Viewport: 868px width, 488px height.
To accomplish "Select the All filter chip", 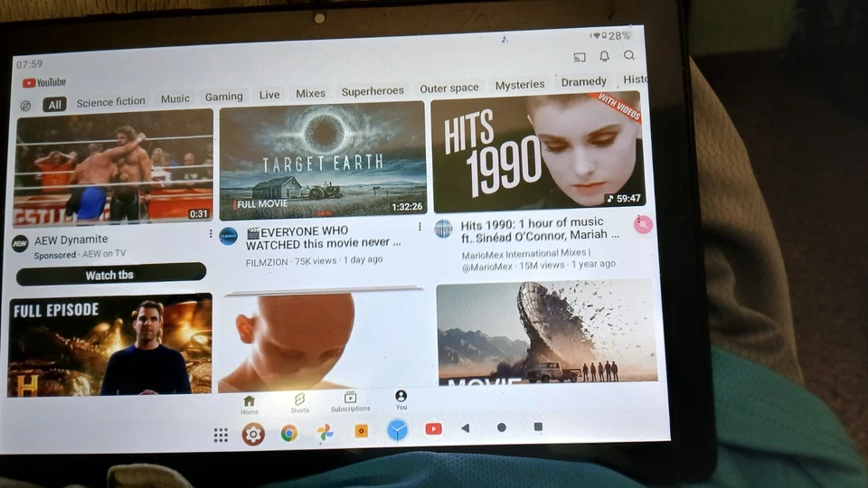I will pyautogui.click(x=54, y=105).
